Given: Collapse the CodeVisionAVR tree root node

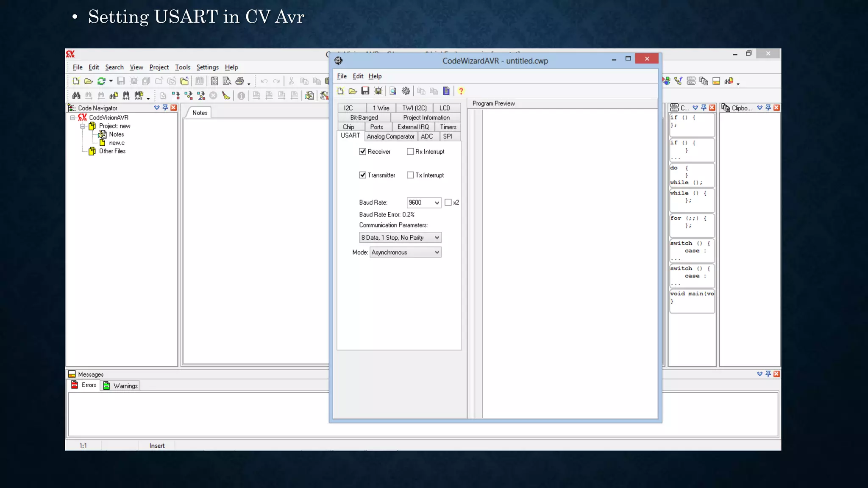Looking at the screenshot, I should (x=72, y=118).
